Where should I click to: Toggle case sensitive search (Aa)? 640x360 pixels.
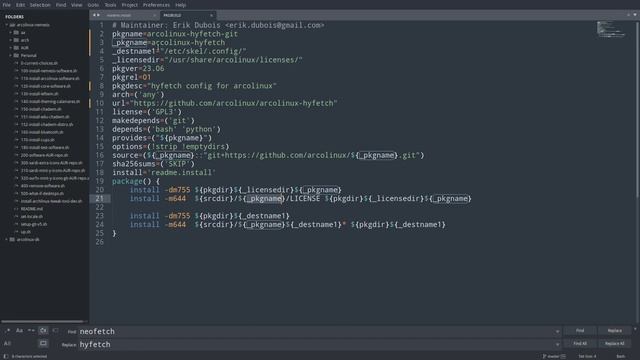[19, 331]
